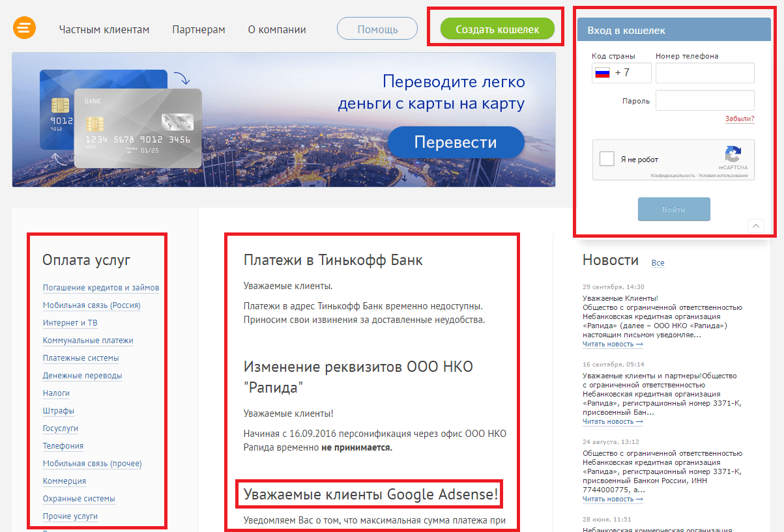Open the 'О компании' menu item

point(277,29)
